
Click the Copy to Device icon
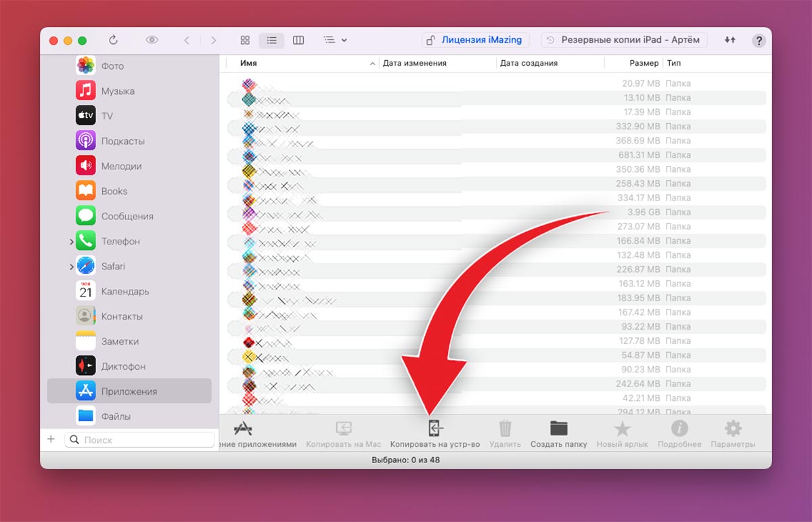tap(435, 429)
